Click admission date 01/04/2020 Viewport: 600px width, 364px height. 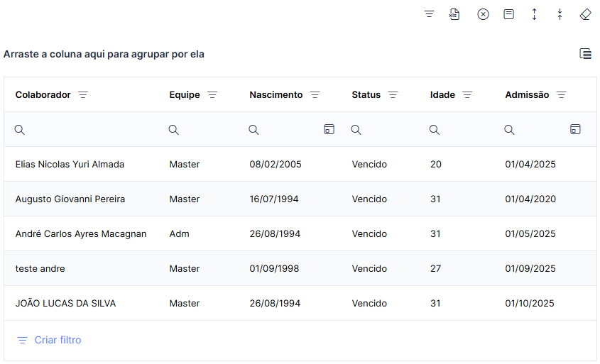pyautogui.click(x=530, y=199)
